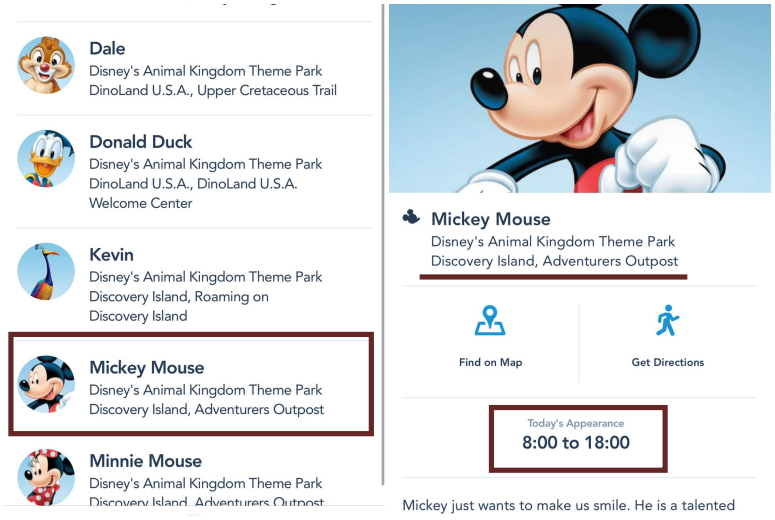Tap Mickey Mouse's avatar in the list
775x520 pixels.
click(x=46, y=384)
